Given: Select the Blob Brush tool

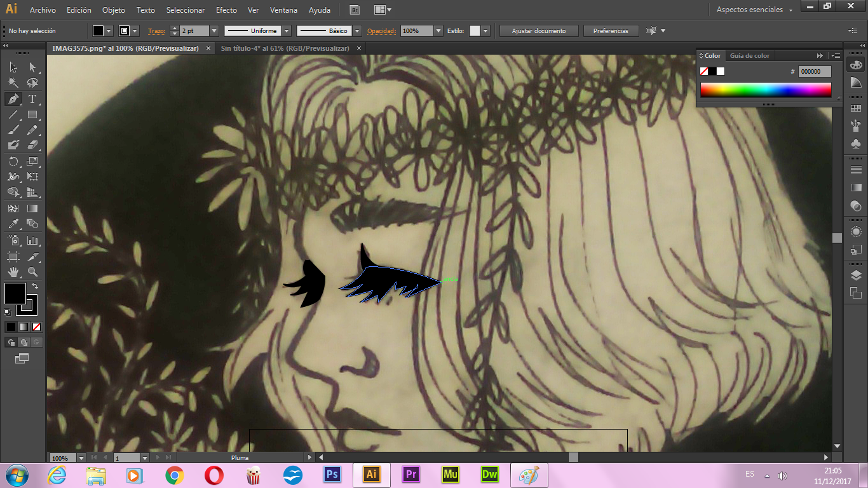Looking at the screenshot, I should coord(13,145).
